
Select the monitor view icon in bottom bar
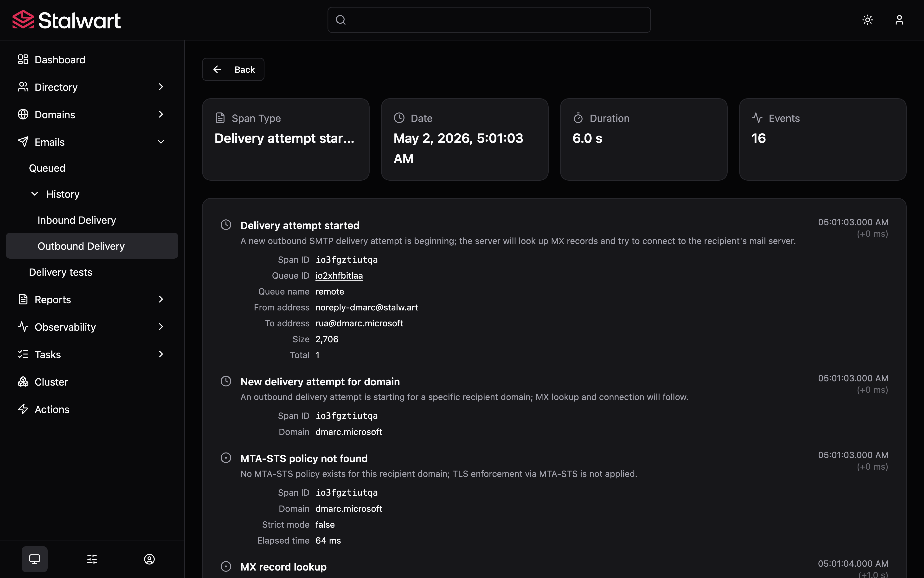point(35,559)
